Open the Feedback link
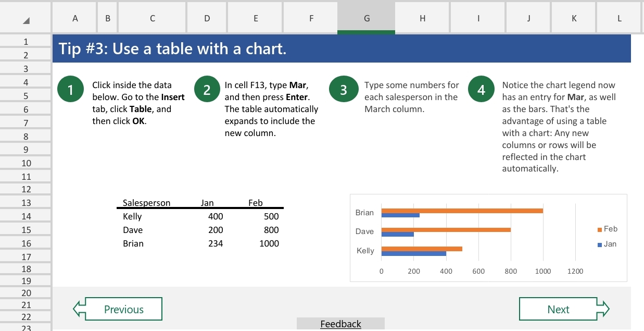 [340, 324]
